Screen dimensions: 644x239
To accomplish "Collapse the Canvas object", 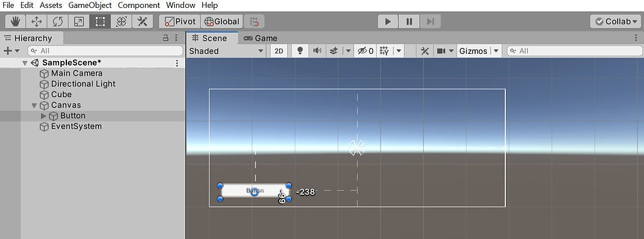I will pyautogui.click(x=34, y=105).
